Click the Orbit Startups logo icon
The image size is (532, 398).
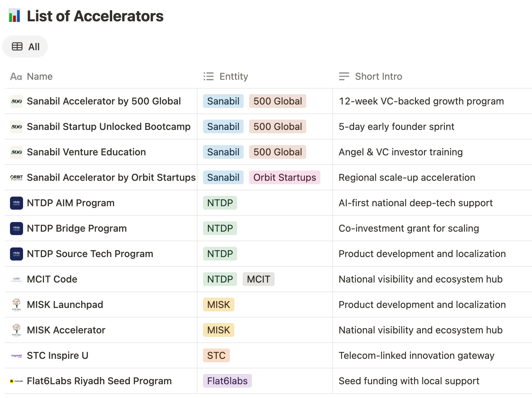pyautogui.click(x=17, y=178)
